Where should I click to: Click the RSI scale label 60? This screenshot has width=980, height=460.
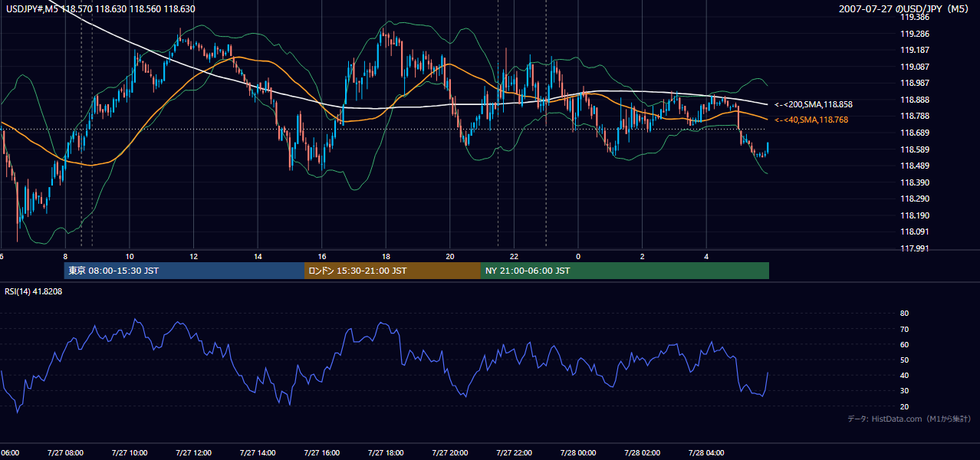coord(905,344)
